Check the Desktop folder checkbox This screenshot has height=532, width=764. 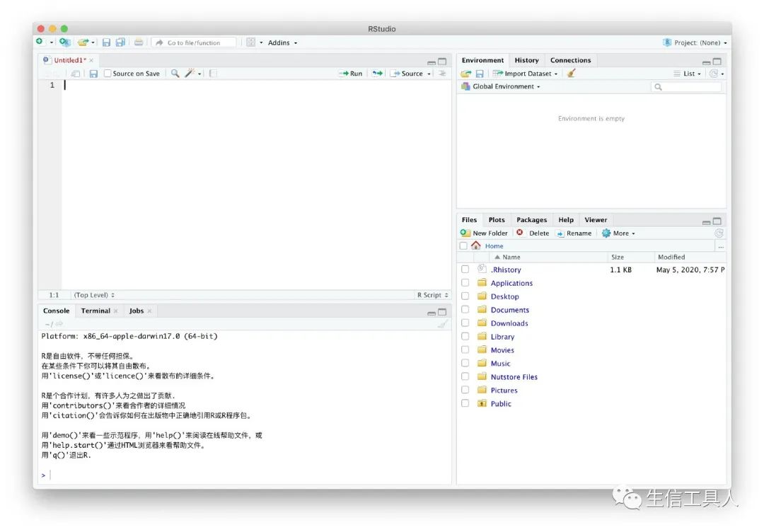coord(465,296)
